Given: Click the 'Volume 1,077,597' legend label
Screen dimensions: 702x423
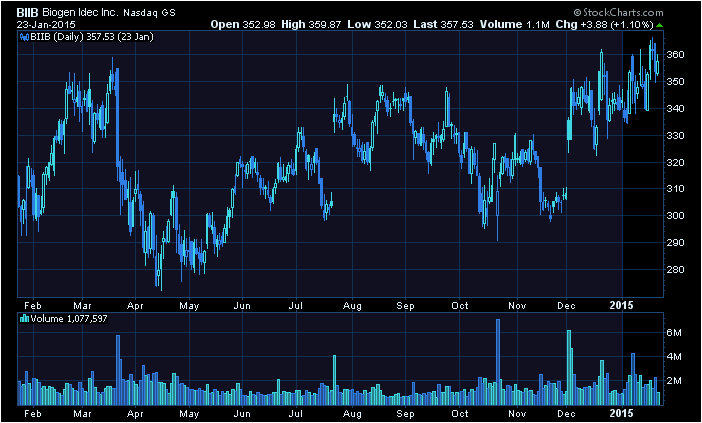Looking at the screenshot, I should pos(68,319).
